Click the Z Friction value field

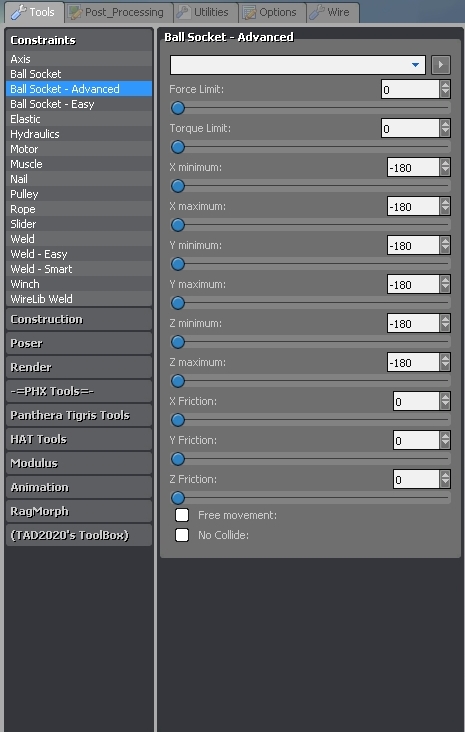click(416, 479)
